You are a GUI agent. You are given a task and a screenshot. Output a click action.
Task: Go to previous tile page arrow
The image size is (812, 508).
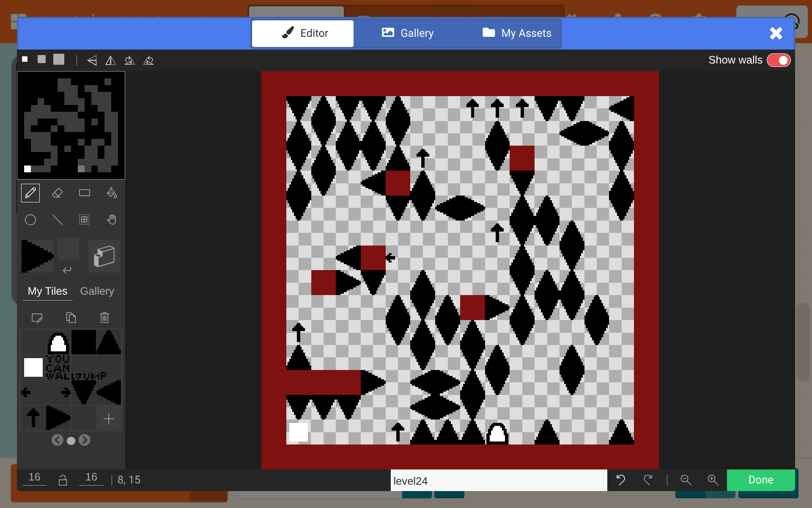(58, 440)
